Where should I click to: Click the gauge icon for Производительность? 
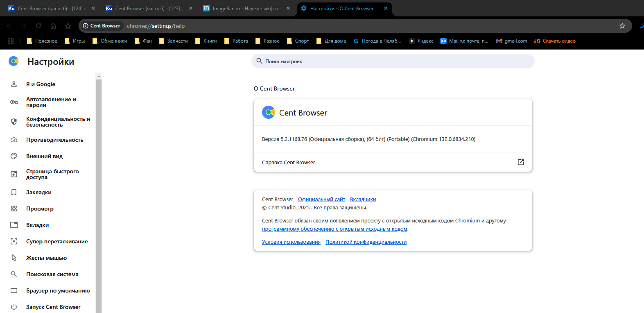[x=14, y=140]
